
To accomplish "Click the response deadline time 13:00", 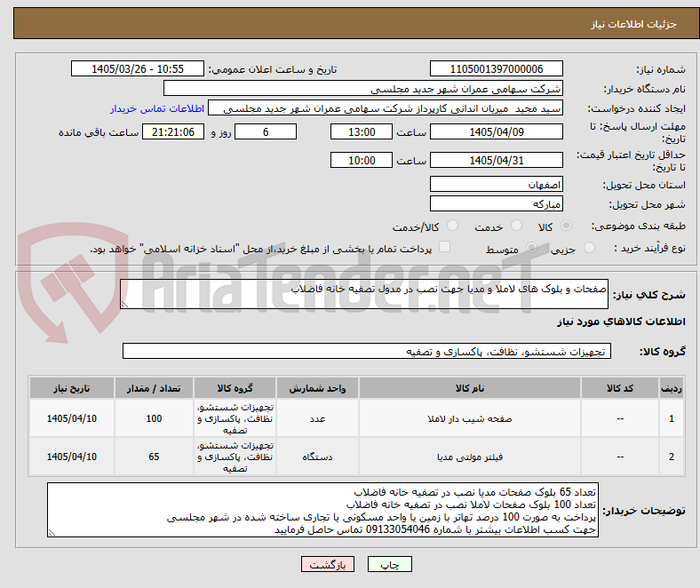I will (362, 131).
